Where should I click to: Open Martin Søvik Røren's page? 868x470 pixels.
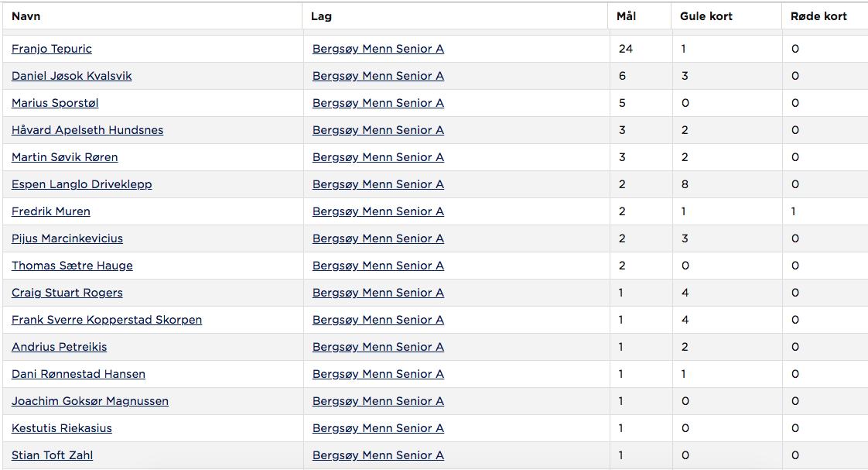click(65, 157)
